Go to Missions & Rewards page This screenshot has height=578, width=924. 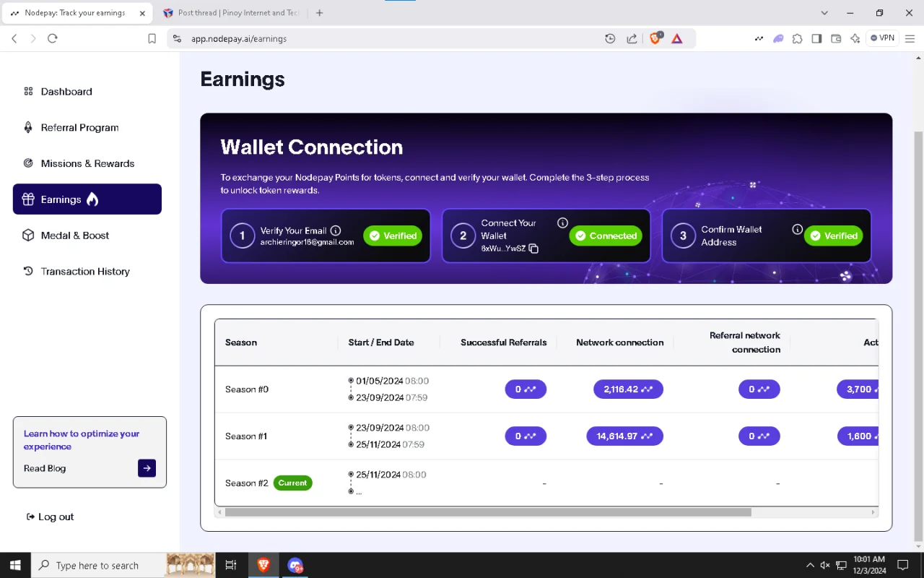pos(79,163)
